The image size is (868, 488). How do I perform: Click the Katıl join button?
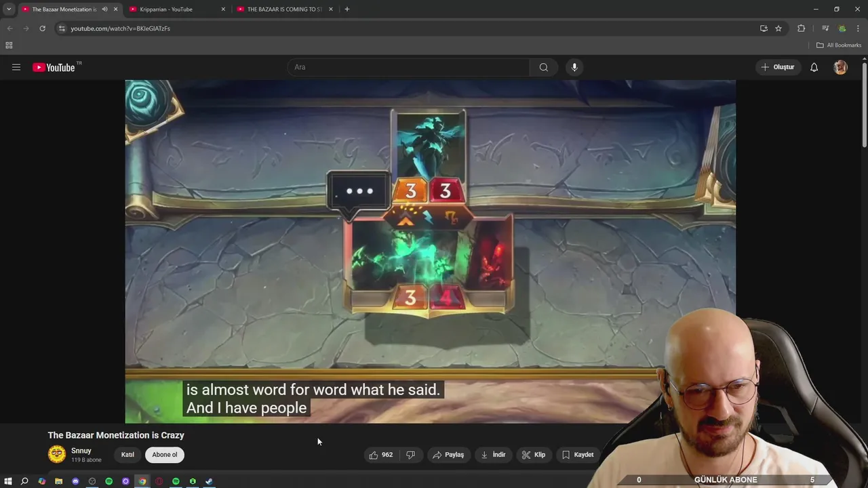point(127,455)
